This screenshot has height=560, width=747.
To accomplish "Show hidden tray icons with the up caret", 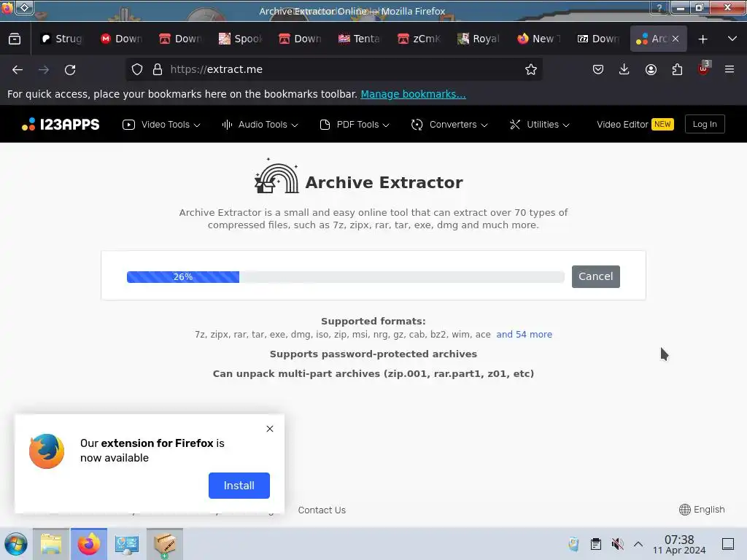I will 638,544.
